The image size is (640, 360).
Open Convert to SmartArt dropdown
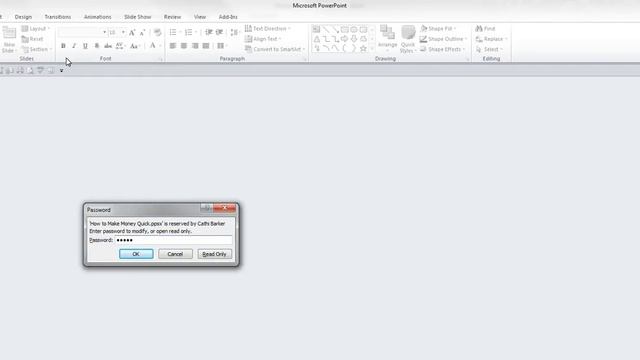coord(275,49)
